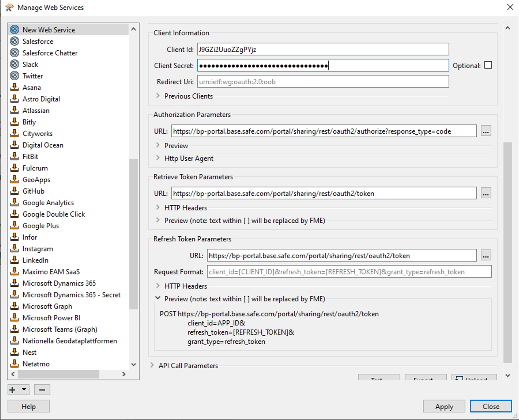Image resolution: width=519 pixels, height=420 pixels.
Task: Collapse the Refresh Token Preview section
Action: 158,298
